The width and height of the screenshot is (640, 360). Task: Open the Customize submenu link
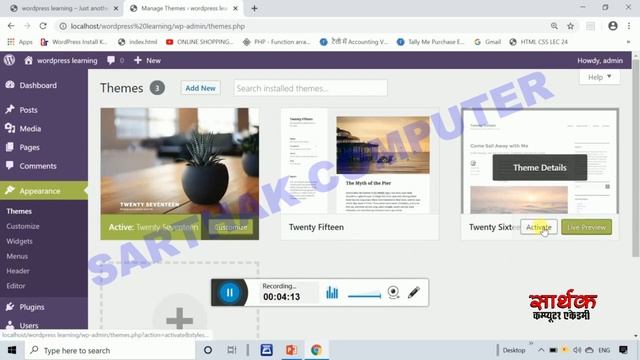pos(23,226)
